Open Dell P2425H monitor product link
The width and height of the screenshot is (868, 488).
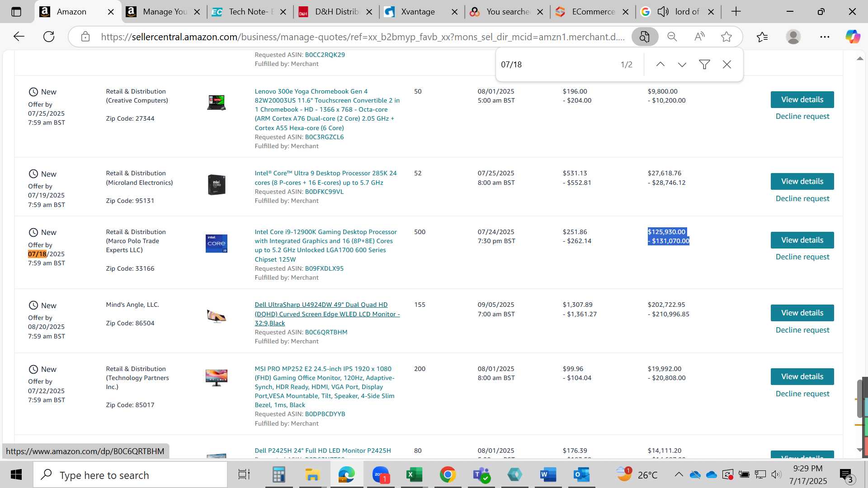(x=323, y=450)
